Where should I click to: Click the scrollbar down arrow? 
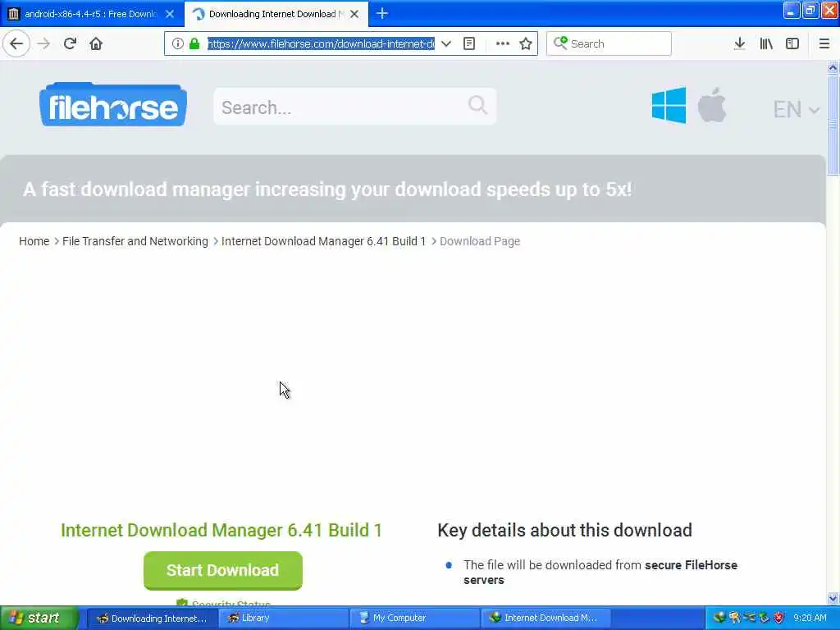click(x=833, y=598)
